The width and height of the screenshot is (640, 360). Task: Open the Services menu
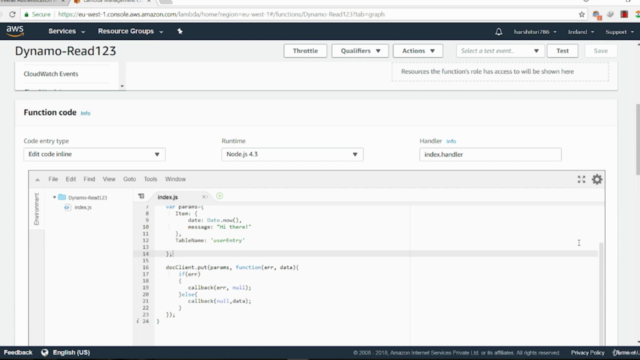tap(67, 31)
